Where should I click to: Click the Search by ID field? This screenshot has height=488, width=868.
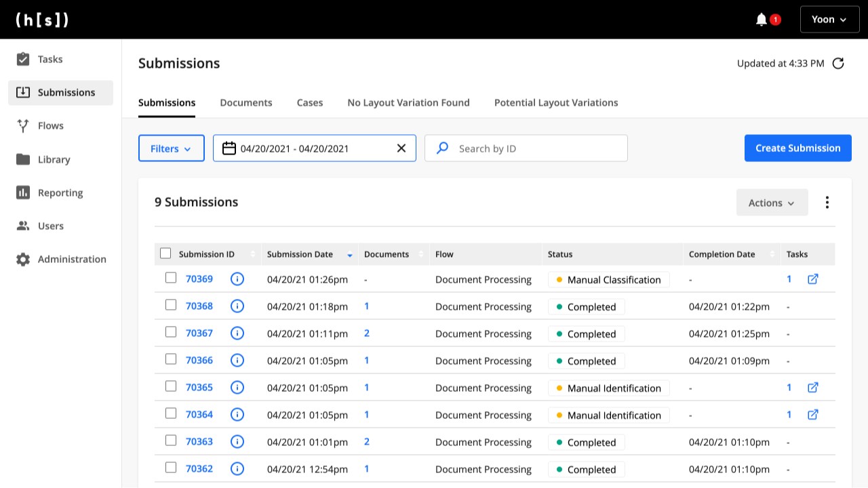536,148
